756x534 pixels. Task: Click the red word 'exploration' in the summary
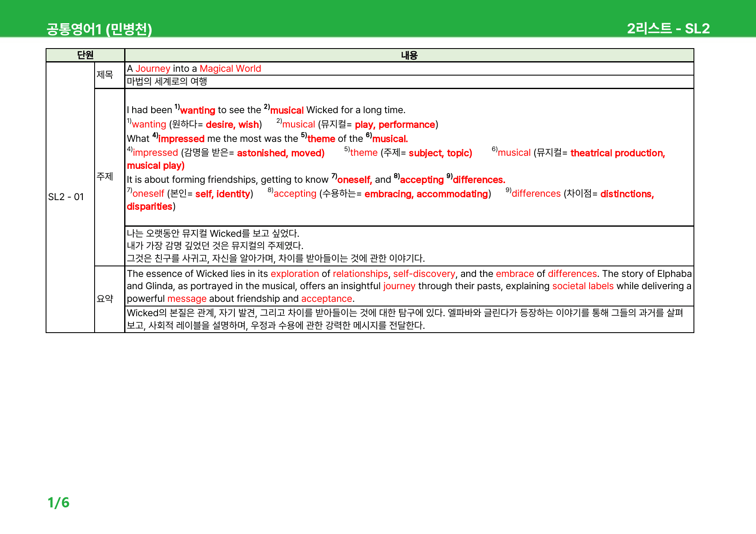click(x=295, y=274)
